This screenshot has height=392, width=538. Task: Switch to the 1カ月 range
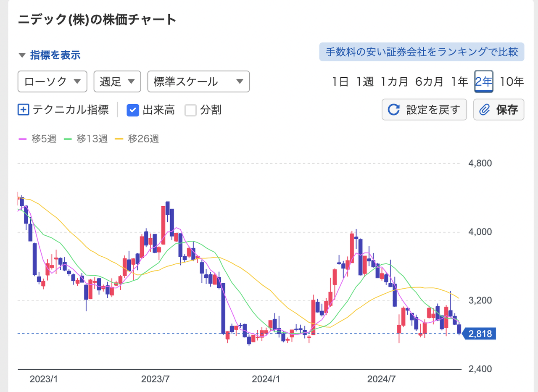[x=394, y=82]
